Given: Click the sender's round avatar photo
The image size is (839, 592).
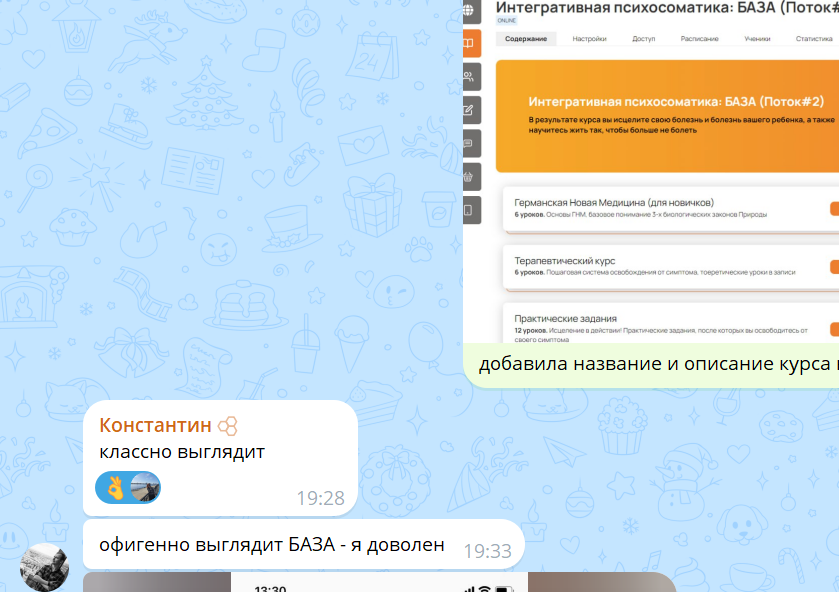Looking at the screenshot, I should 44,567.
